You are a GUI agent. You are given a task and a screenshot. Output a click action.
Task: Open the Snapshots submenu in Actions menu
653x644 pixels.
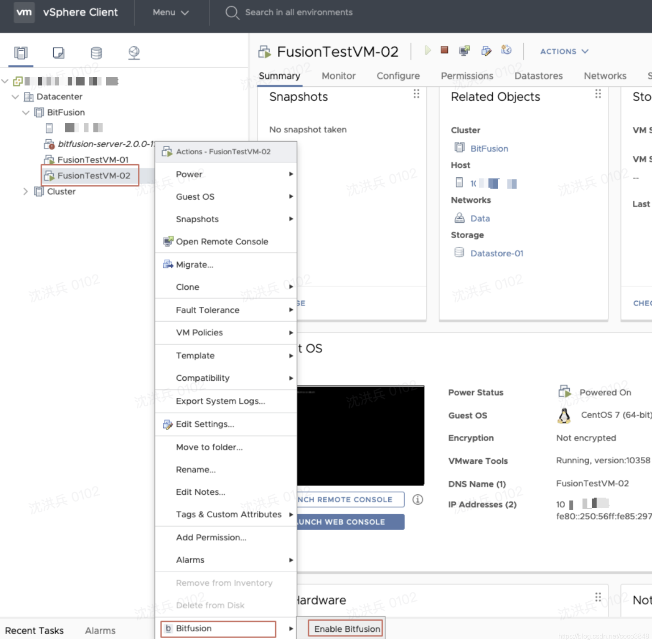pos(197,219)
